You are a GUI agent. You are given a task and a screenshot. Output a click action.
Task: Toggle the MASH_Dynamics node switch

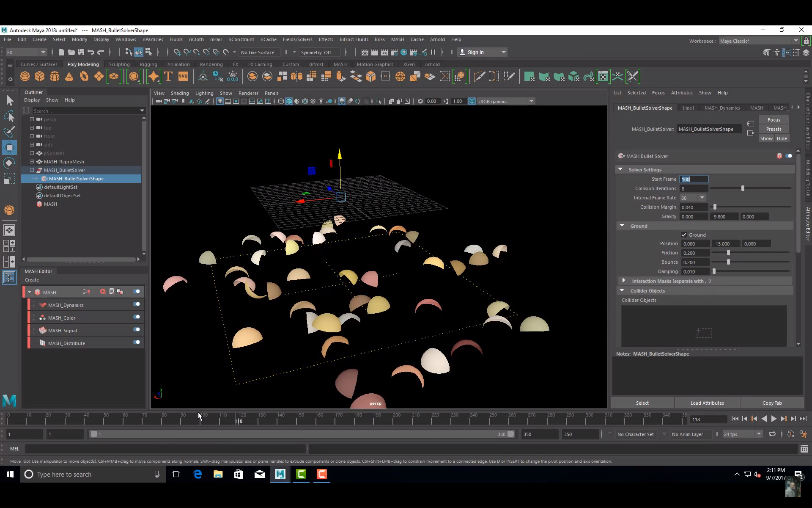(136, 304)
